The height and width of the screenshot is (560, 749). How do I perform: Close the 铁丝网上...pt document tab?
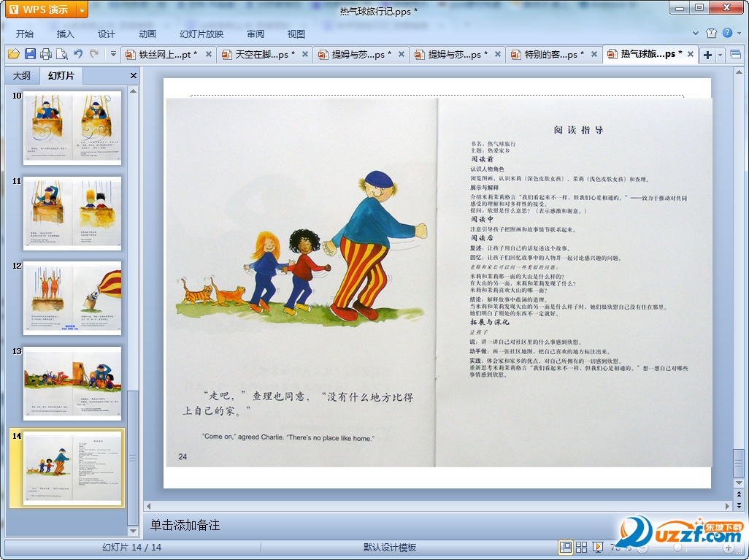pos(209,55)
